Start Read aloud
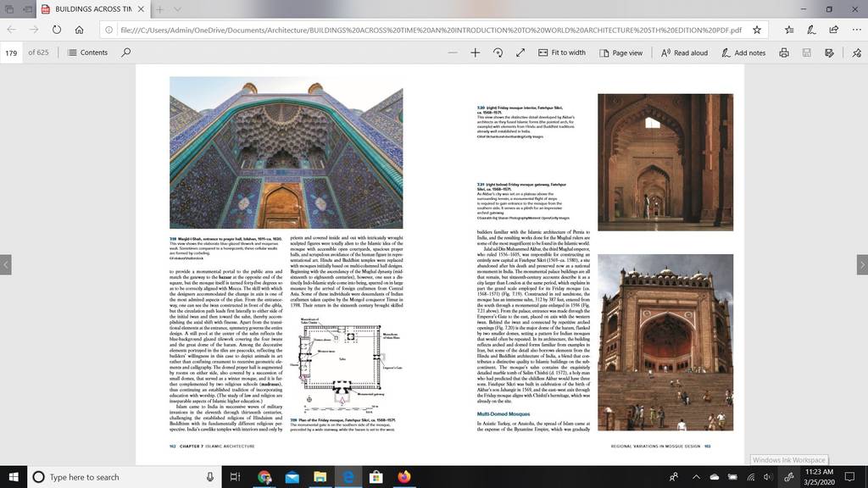 coord(684,53)
